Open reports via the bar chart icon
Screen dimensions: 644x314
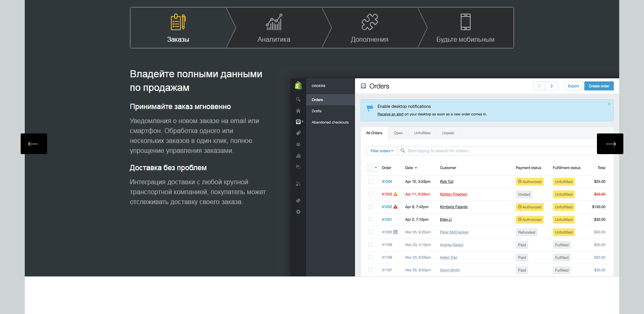click(298, 156)
